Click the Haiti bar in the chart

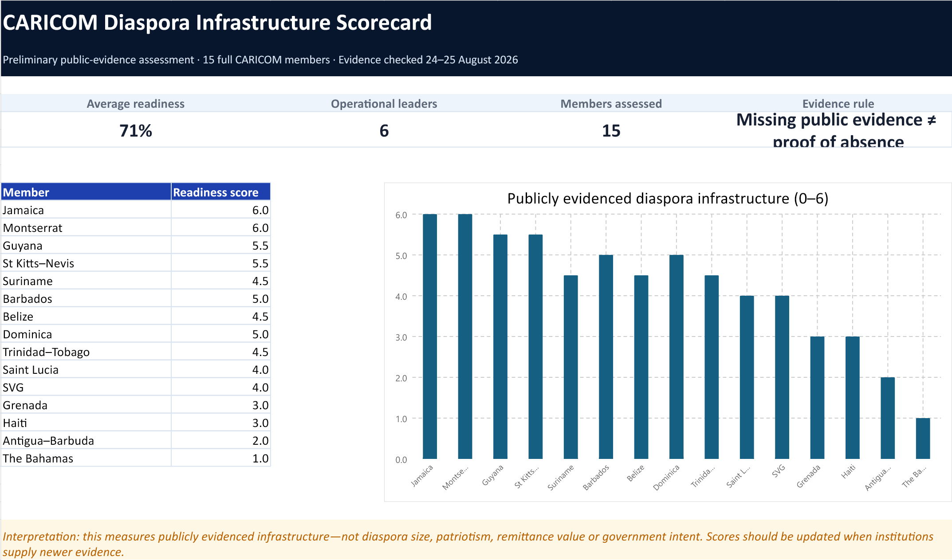pos(853,398)
